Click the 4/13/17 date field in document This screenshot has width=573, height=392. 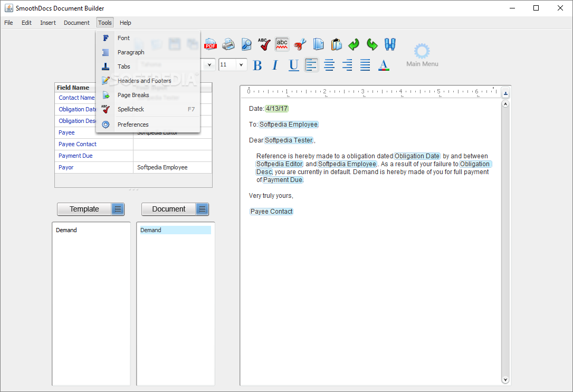[276, 109]
